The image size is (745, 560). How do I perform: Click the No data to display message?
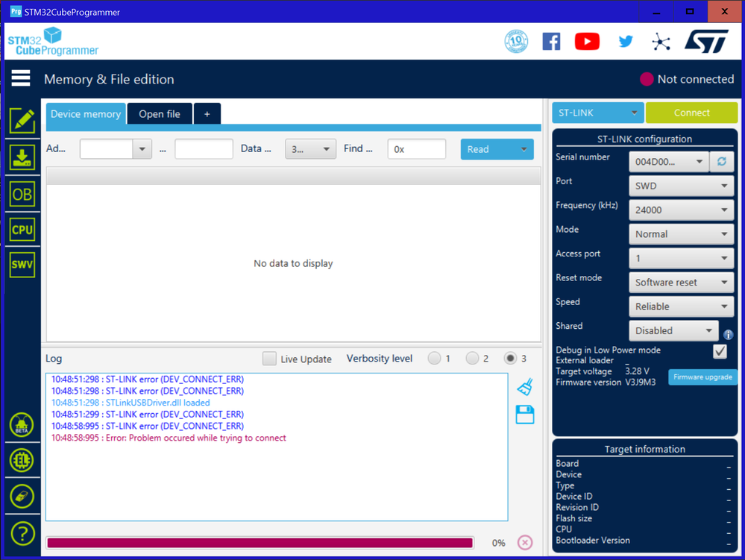293,264
